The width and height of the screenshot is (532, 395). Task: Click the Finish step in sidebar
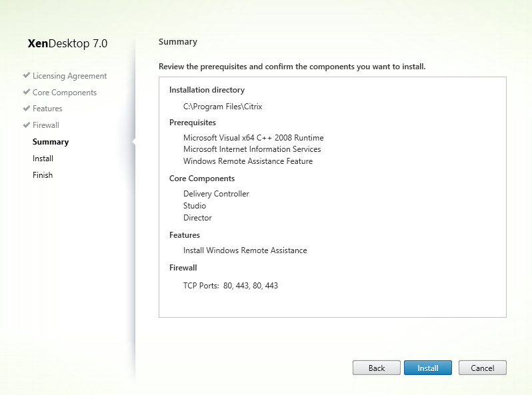43,175
